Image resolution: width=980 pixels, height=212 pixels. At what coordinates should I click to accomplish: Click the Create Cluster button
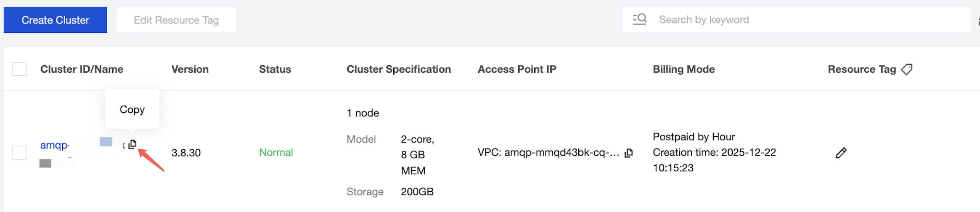pyautogui.click(x=55, y=20)
